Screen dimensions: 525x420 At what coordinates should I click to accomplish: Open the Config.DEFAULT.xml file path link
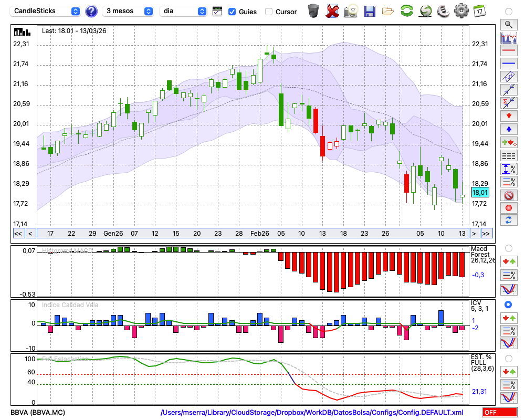coord(312,413)
